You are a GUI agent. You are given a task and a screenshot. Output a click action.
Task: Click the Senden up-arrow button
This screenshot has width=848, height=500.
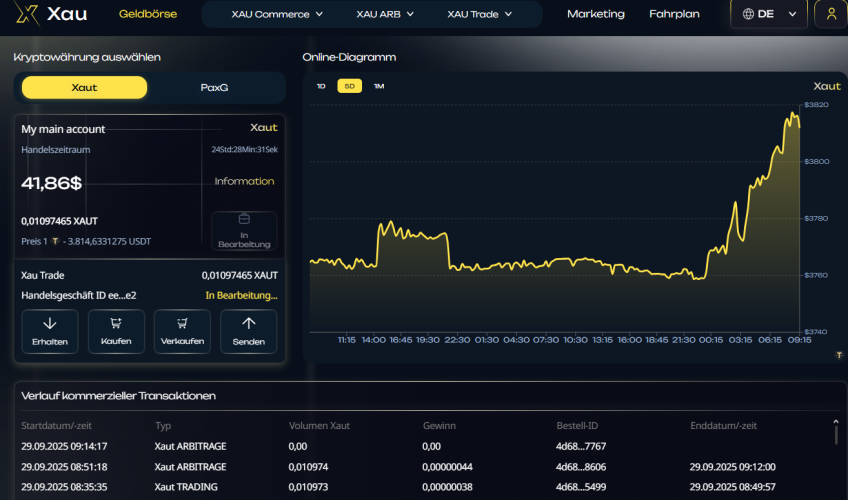pos(249,331)
